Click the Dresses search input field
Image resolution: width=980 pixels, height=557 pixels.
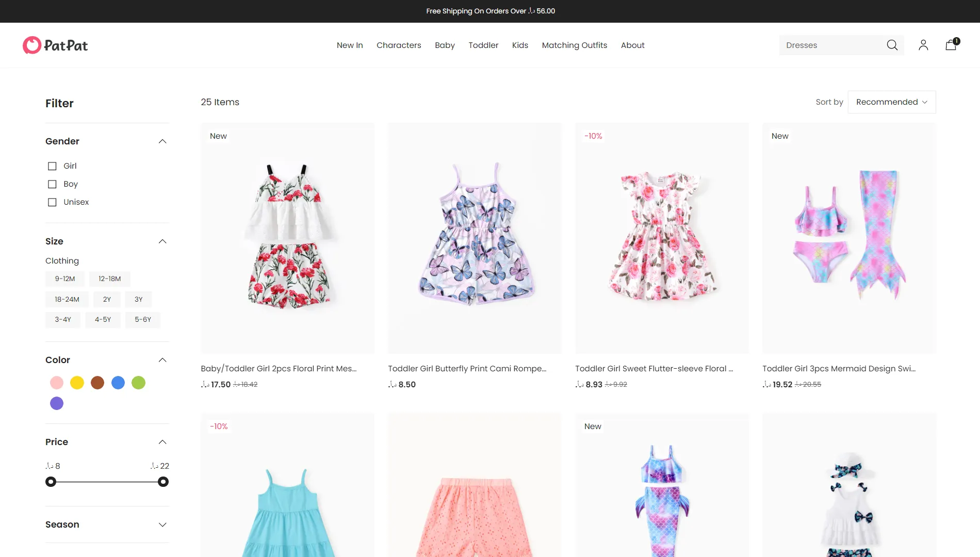[x=831, y=45]
